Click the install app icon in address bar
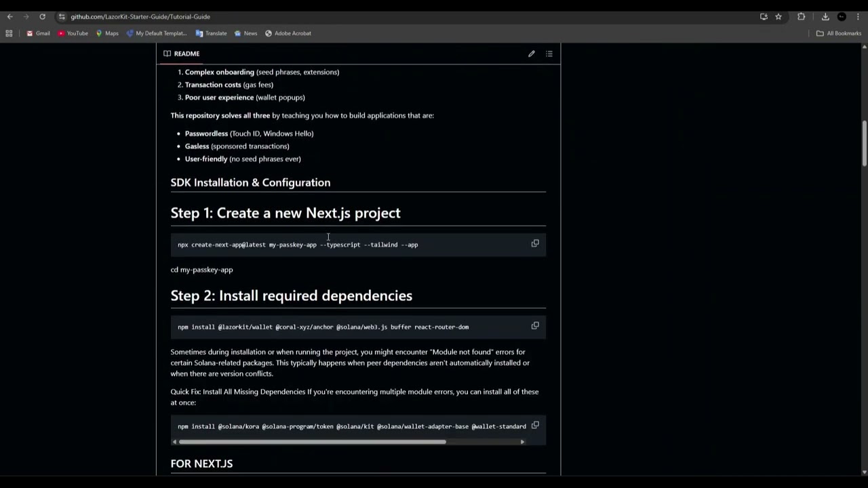 764,16
